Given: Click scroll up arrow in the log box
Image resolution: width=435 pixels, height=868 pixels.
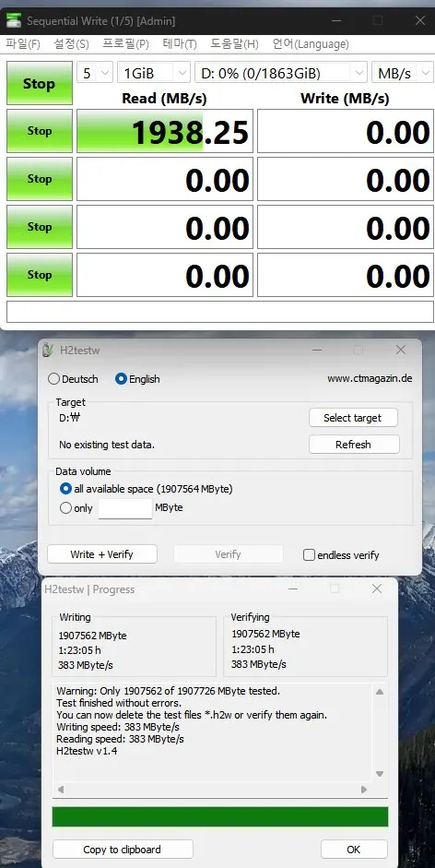Looking at the screenshot, I should click(380, 692).
